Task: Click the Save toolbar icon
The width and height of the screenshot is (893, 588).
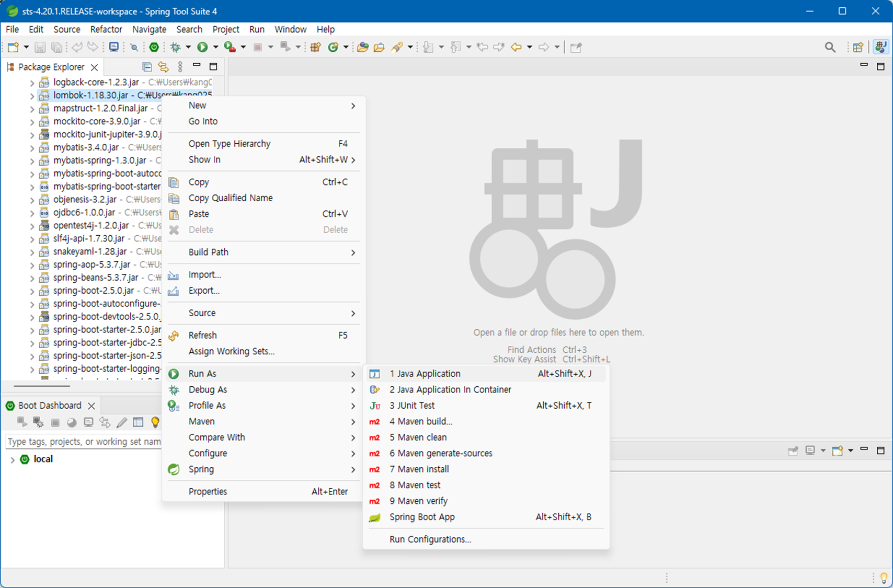Action: click(x=40, y=47)
